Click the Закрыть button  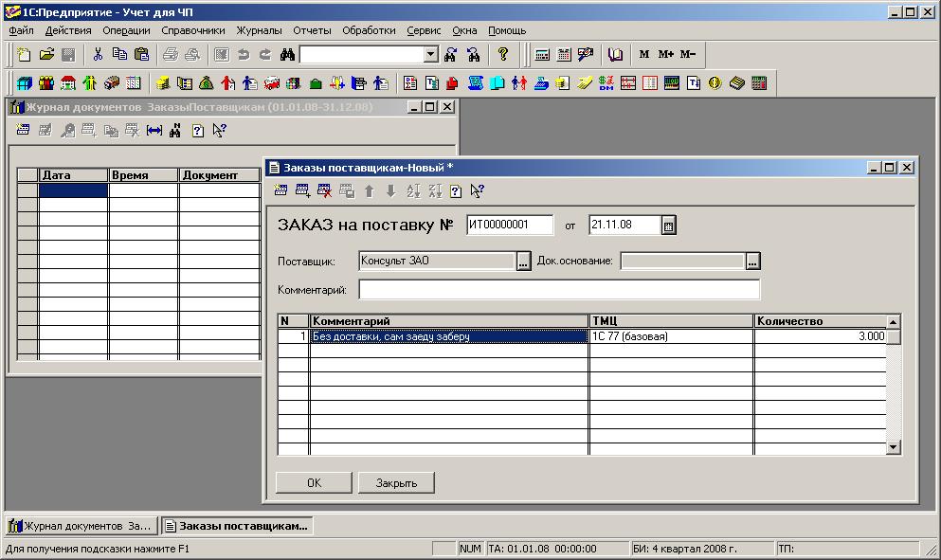click(396, 482)
